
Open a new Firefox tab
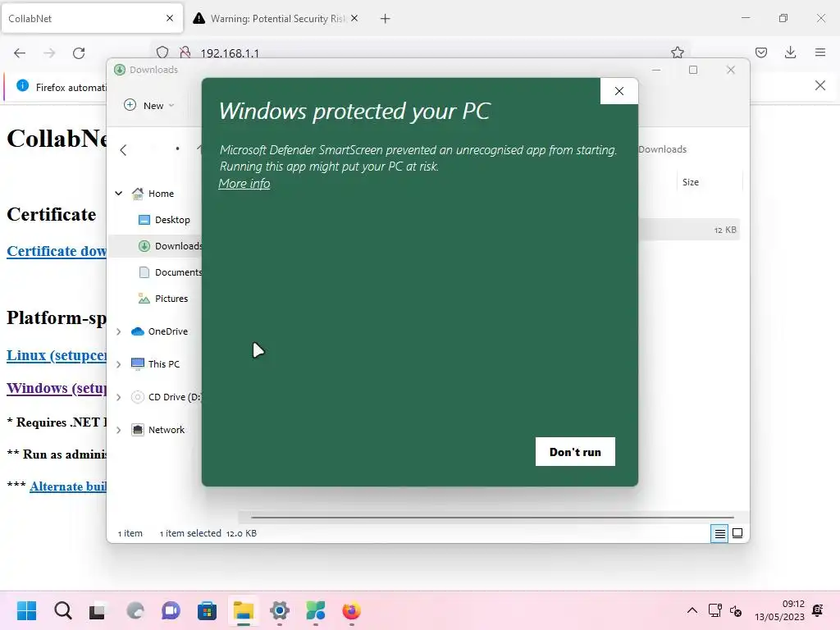tap(385, 19)
